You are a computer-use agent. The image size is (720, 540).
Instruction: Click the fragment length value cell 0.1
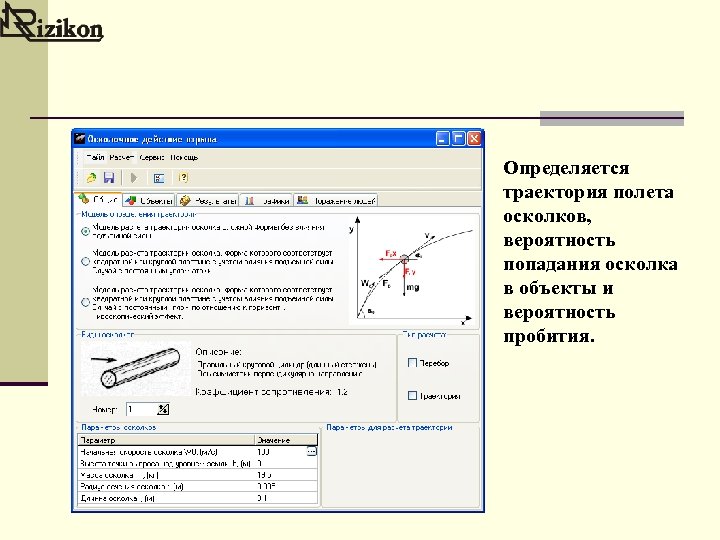[286, 498]
